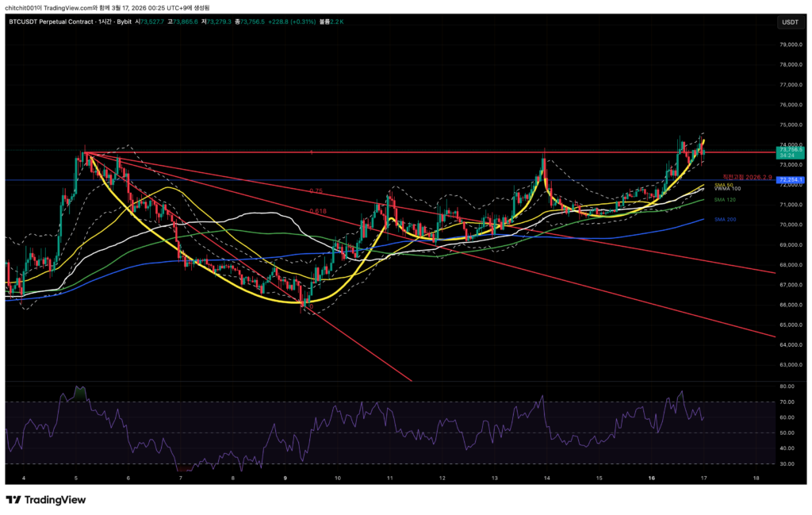Click the blue 72,254.1 price label

(791, 180)
